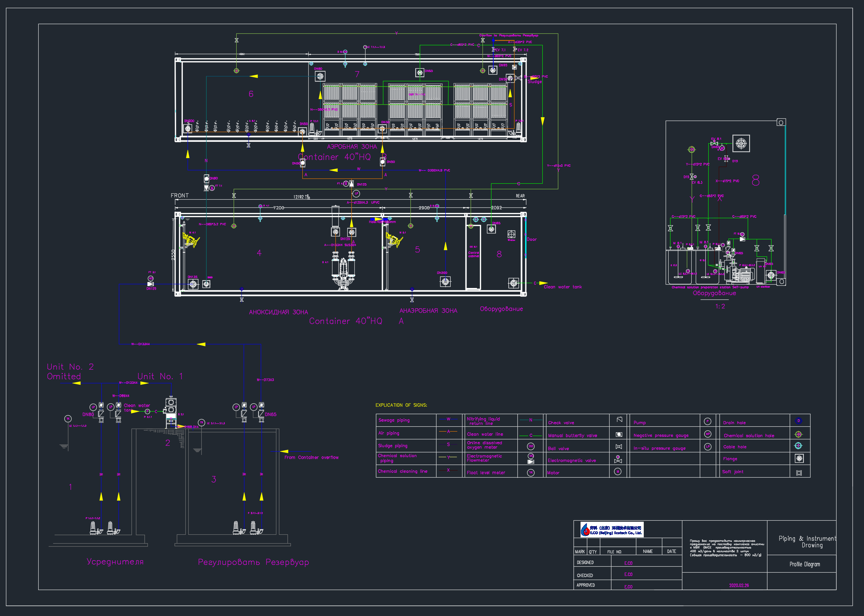Click the Check valve symbol in legend

pyautogui.click(x=619, y=420)
